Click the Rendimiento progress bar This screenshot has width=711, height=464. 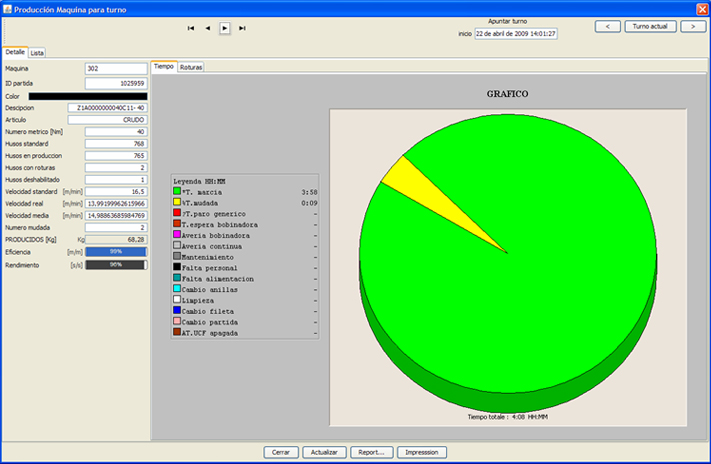point(116,265)
